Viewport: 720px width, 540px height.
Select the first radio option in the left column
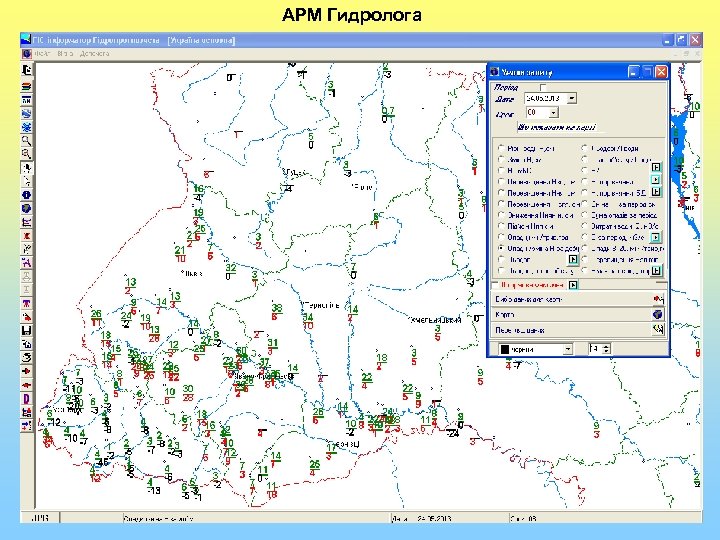pos(501,148)
